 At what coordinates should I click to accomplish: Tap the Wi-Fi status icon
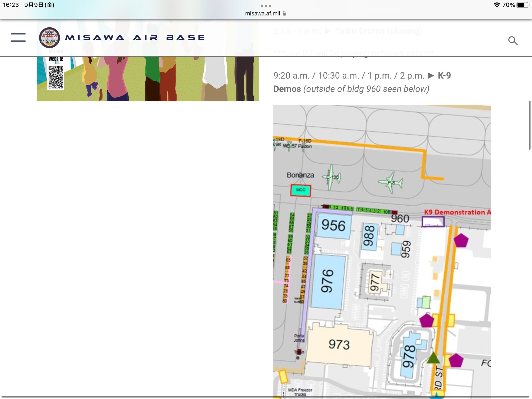tap(497, 5)
